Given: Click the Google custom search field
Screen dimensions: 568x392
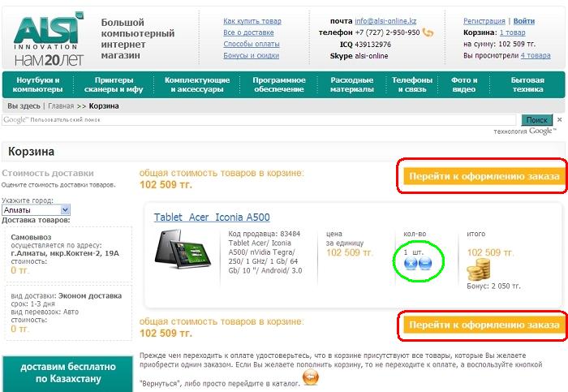Looking at the screenshot, I should pyautogui.click(x=259, y=120).
